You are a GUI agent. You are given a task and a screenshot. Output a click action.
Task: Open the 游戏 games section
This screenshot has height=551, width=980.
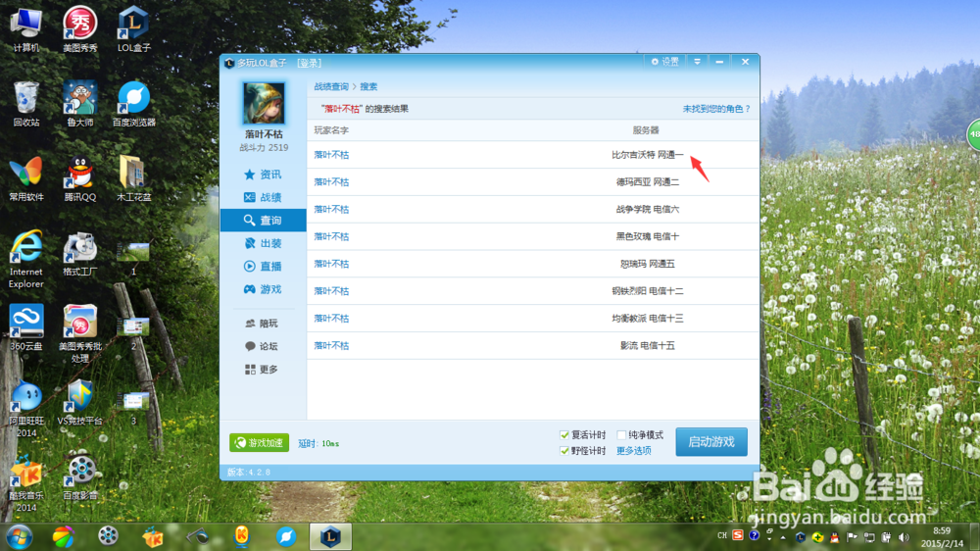[x=263, y=289]
